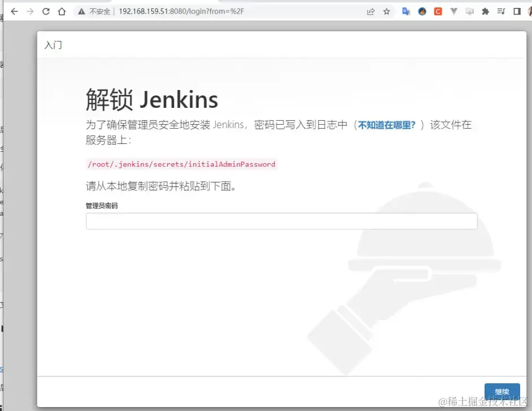Click the 不安全 security label
Screen dimensions: 532x411
click(100, 11)
